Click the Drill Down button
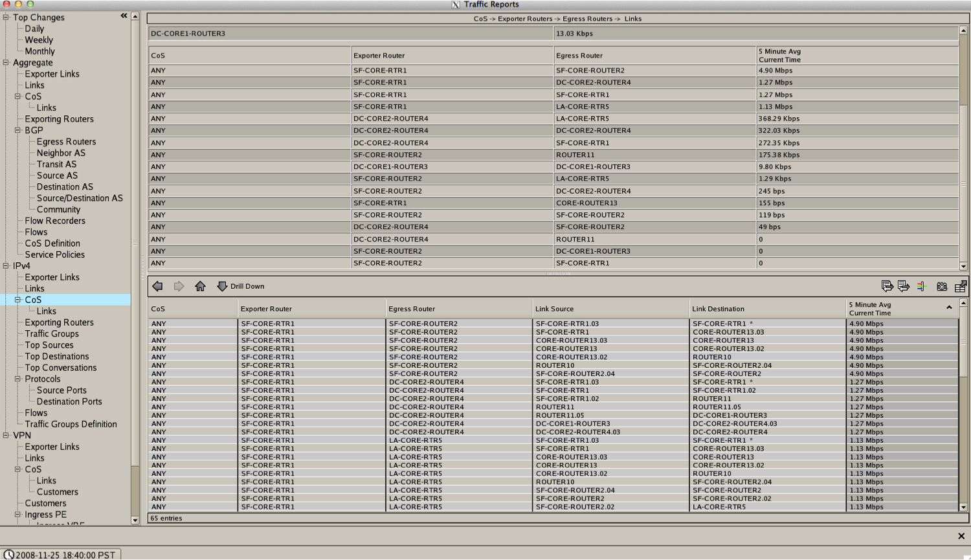This screenshot has width=971, height=560. click(x=240, y=286)
